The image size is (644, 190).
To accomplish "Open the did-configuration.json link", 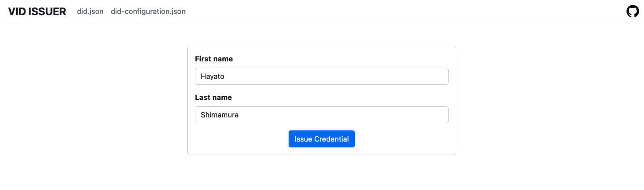I will pos(148,12).
